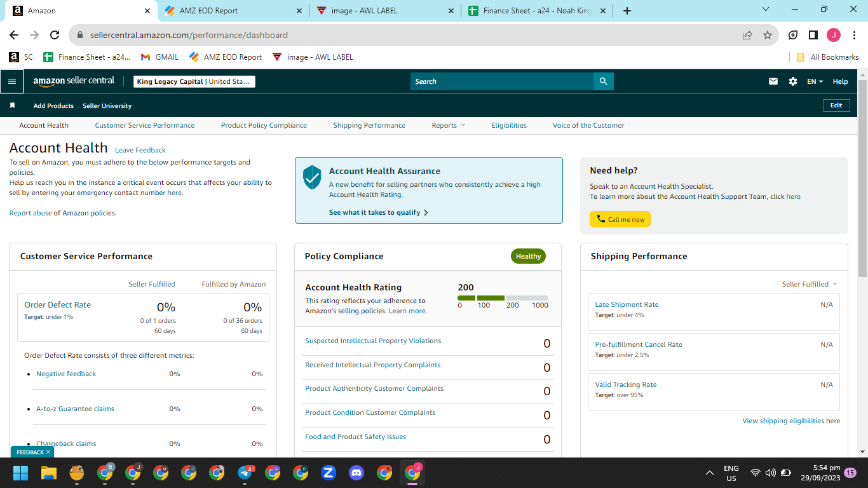Open the Chrome three-dot menu
This screenshot has height=488, width=868.
point(853,35)
